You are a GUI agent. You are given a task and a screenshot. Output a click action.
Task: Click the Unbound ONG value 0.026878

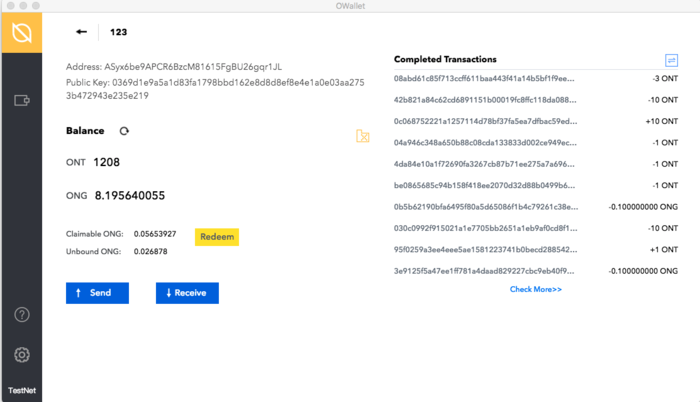tap(150, 251)
